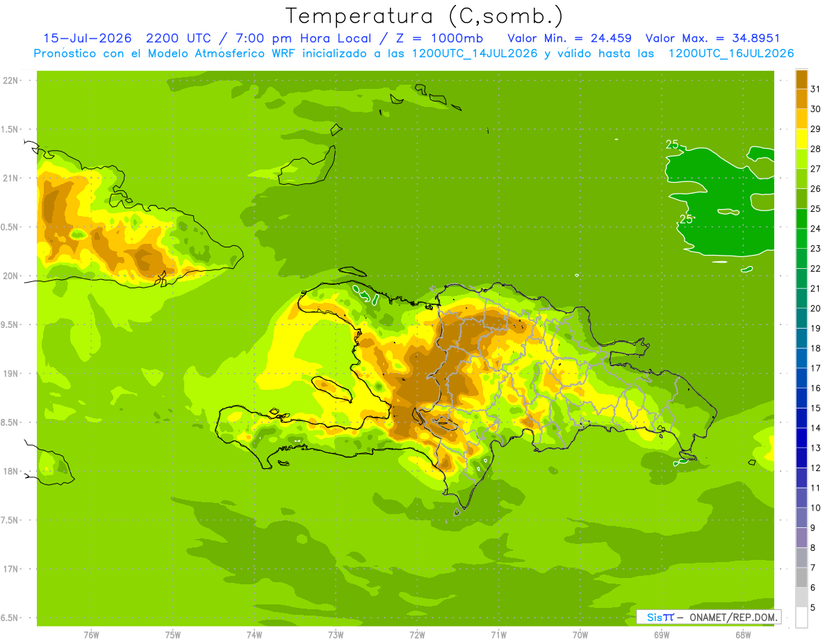Click latitude label "6.5N"
834x644 pixels.
tap(9, 618)
